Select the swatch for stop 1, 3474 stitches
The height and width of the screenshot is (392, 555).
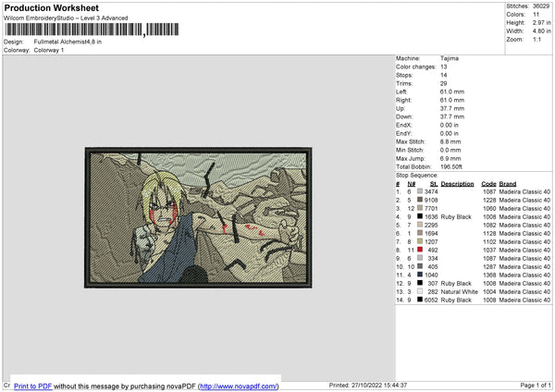tap(420, 191)
